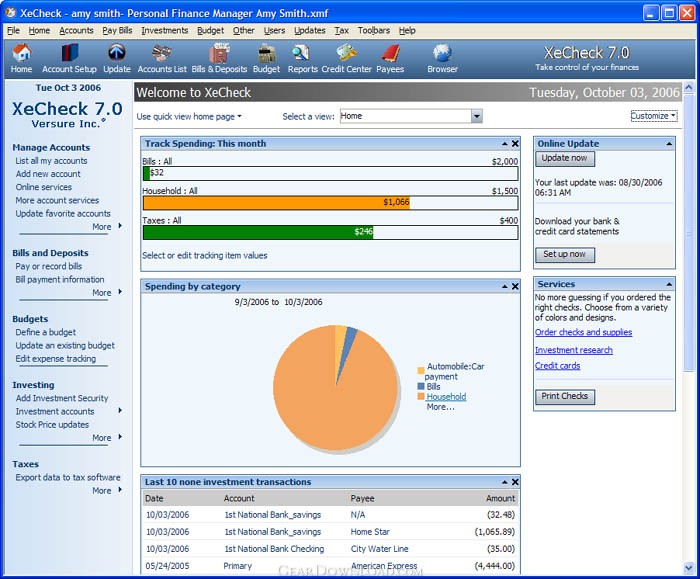Click Add Investment Security

click(x=62, y=398)
